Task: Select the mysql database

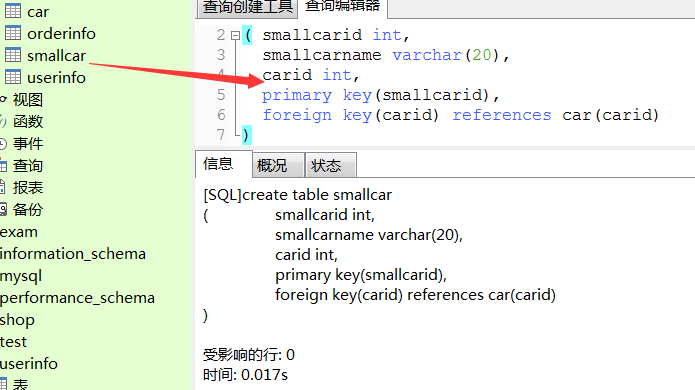Action: tap(21, 276)
